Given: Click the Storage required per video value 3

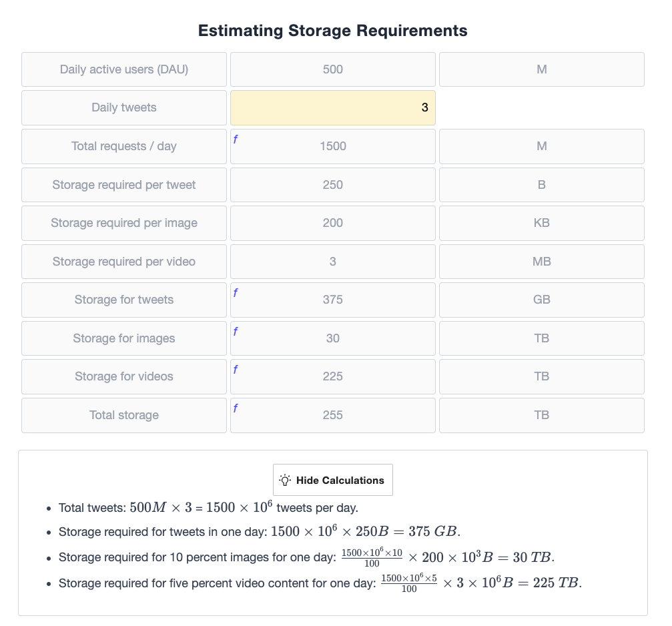Looking at the screenshot, I should tap(332, 262).
